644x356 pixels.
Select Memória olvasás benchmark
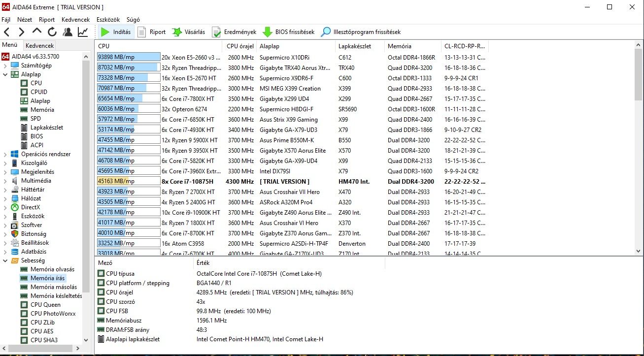52,269
